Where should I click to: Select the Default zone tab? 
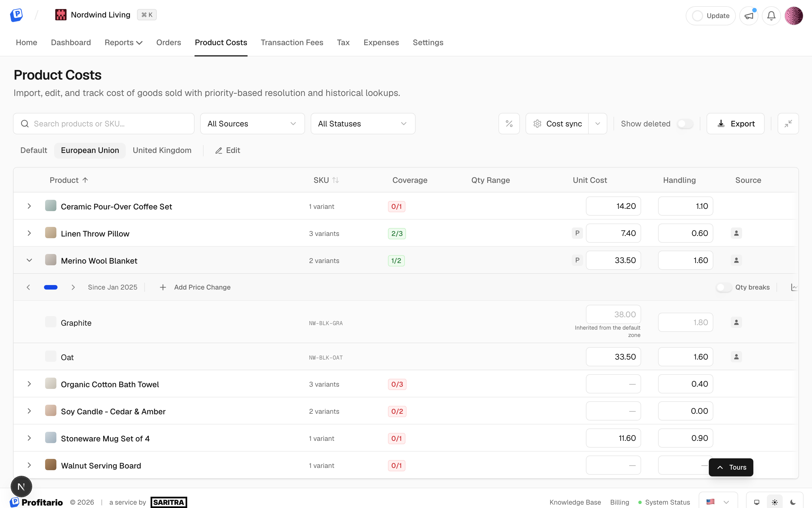tap(34, 150)
